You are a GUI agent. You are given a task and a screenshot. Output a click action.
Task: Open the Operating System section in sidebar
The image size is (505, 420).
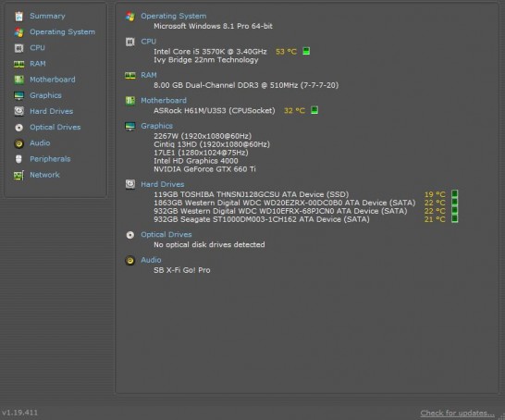point(63,31)
